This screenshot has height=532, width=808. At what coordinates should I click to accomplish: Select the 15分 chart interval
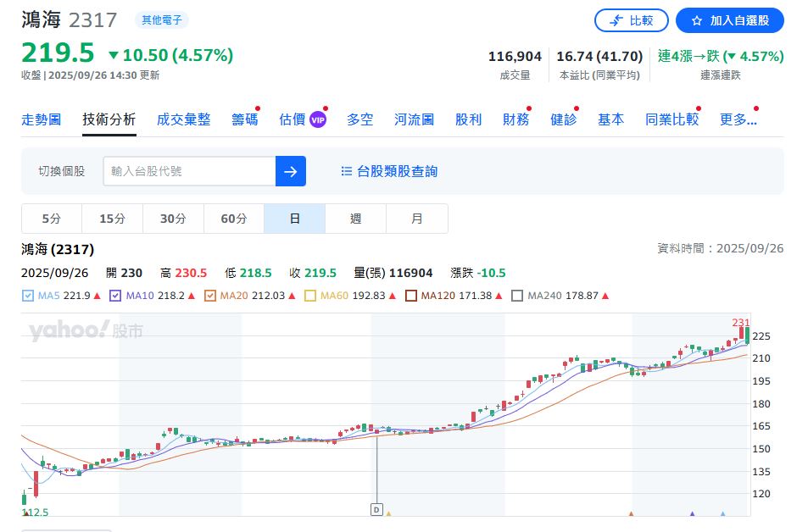pyautogui.click(x=112, y=219)
